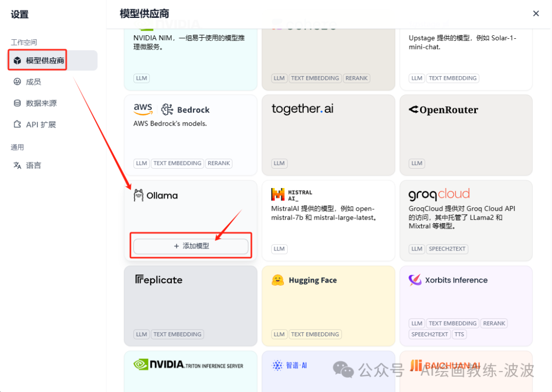The height and width of the screenshot is (392, 552).
Task: Click the members icon beside 成员
Action: click(17, 82)
